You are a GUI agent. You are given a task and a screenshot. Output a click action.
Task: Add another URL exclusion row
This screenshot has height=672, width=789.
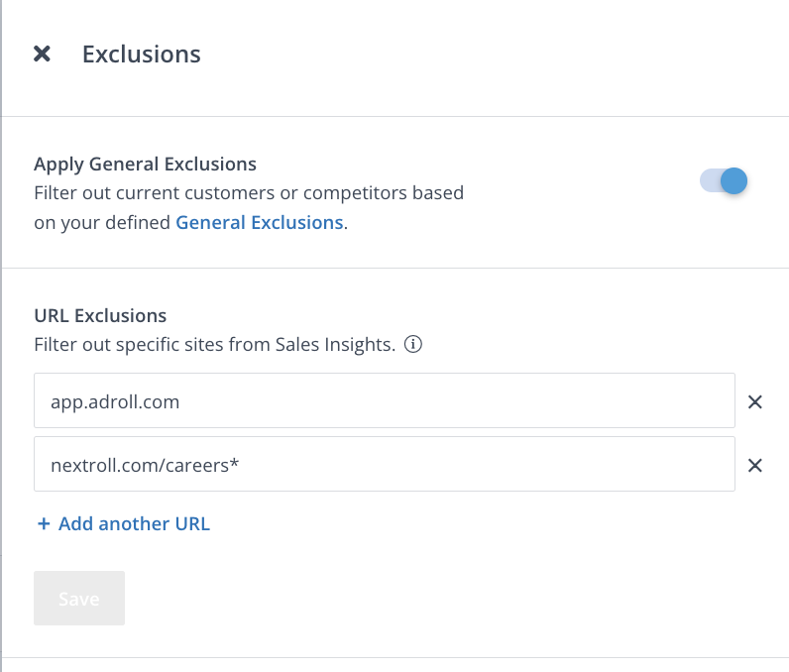tap(134, 523)
